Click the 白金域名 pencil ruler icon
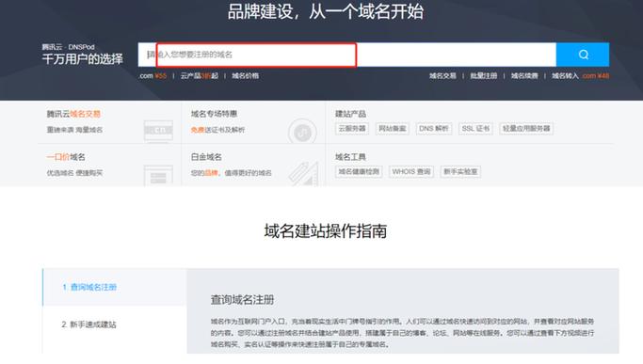Viewport: 643px width, 364px height. pyautogui.click(x=303, y=174)
